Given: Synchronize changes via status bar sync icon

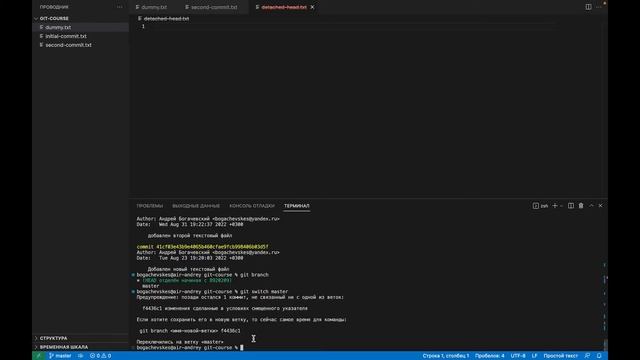Looking at the screenshot, I should pyautogui.click(x=80, y=356).
